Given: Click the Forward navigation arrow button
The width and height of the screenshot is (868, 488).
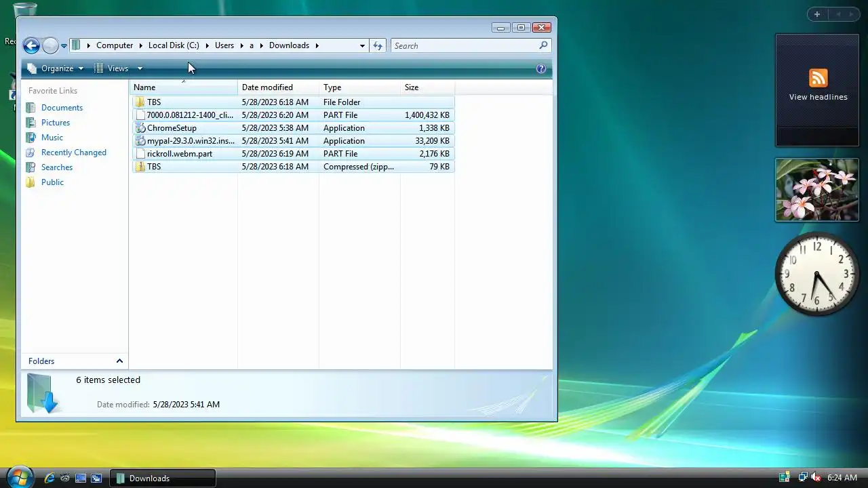Looking at the screenshot, I should click(x=50, y=45).
